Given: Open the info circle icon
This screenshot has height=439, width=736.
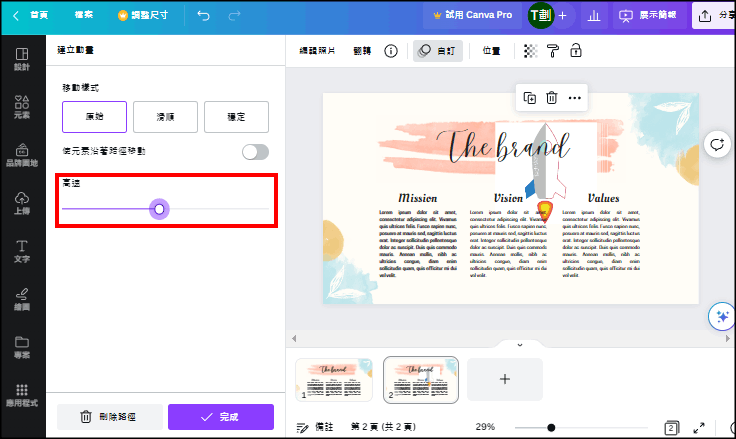Looking at the screenshot, I should click(x=391, y=51).
